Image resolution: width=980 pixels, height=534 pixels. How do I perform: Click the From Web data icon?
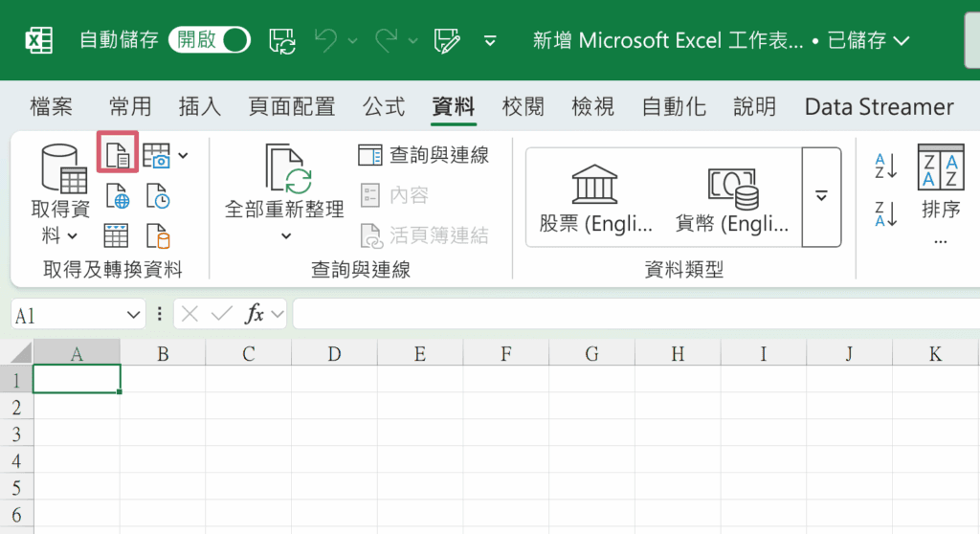(117, 197)
